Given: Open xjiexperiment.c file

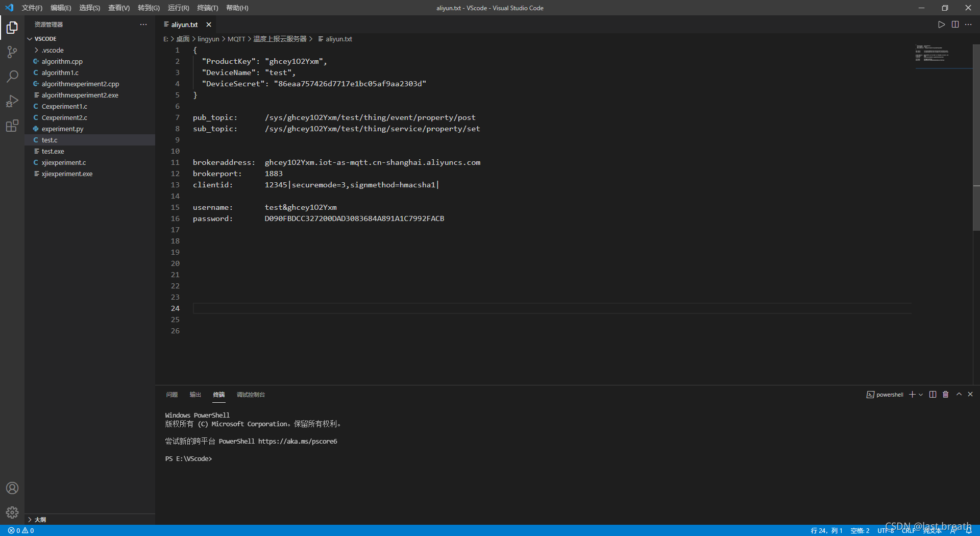Looking at the screenshot, I should tap(90, 162).
